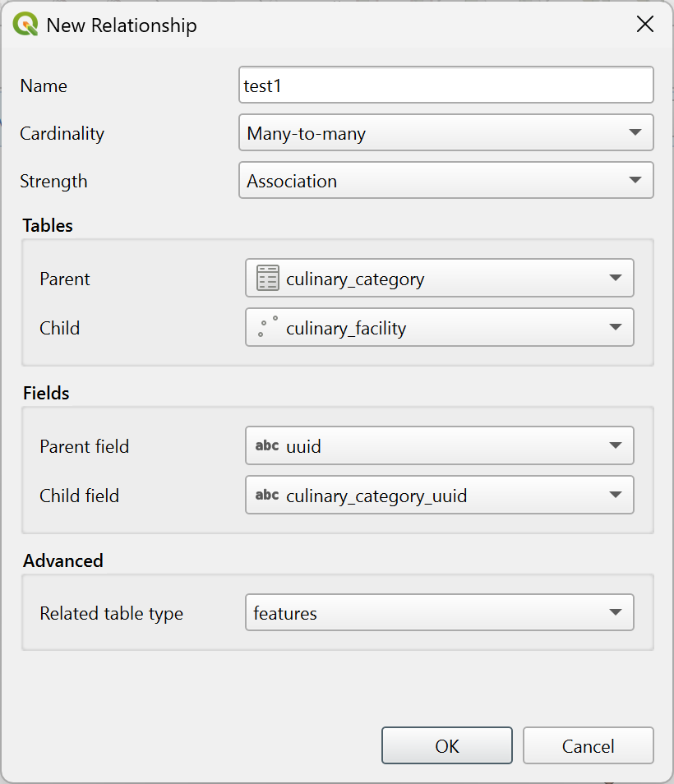The height and width of the screenshot is (784, 674).
Task: Click the features text in Related table type
Action: (285, 614)
